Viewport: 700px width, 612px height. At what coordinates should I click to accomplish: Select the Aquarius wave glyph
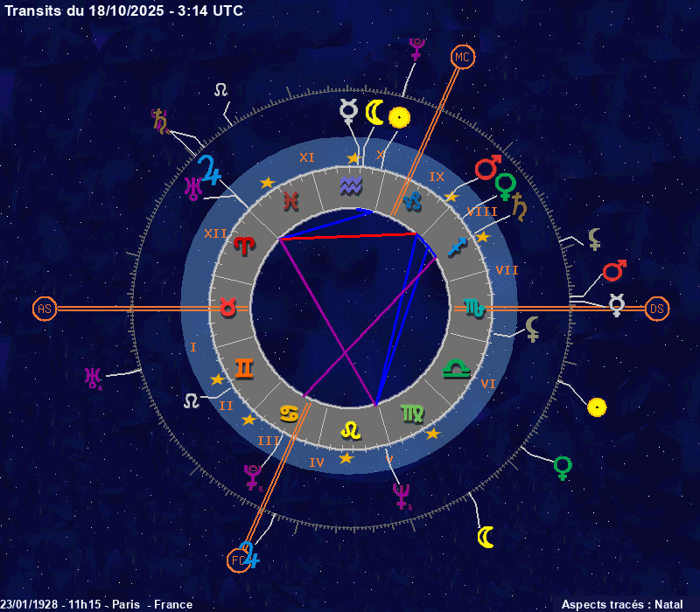[350, 185]
